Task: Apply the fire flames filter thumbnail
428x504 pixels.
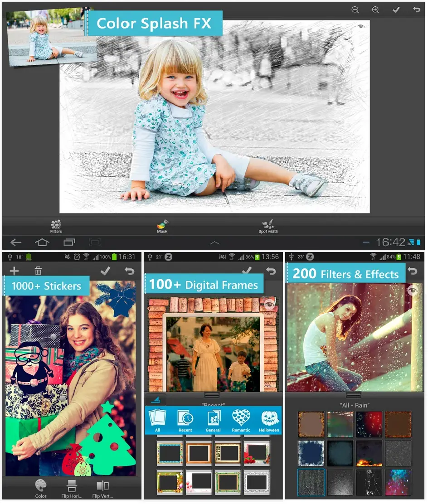Action: click(369, 454)
